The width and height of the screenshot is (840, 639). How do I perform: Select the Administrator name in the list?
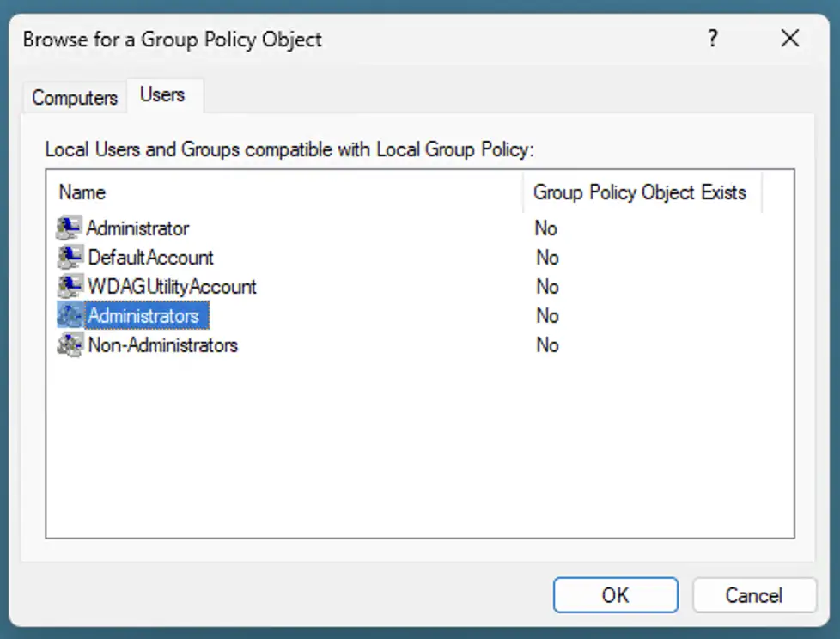(137, 228)
